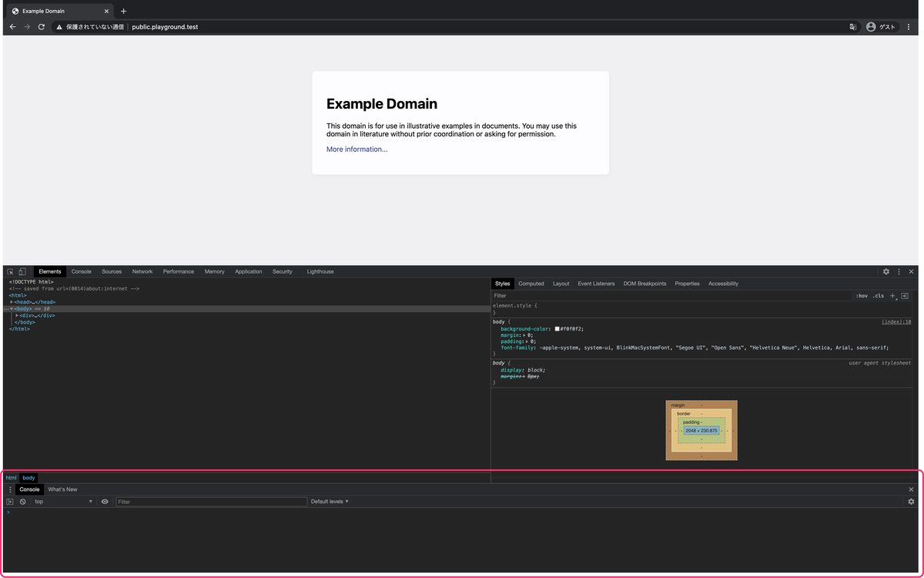
Task: Open the Performance panel tab
Action: 179,272
